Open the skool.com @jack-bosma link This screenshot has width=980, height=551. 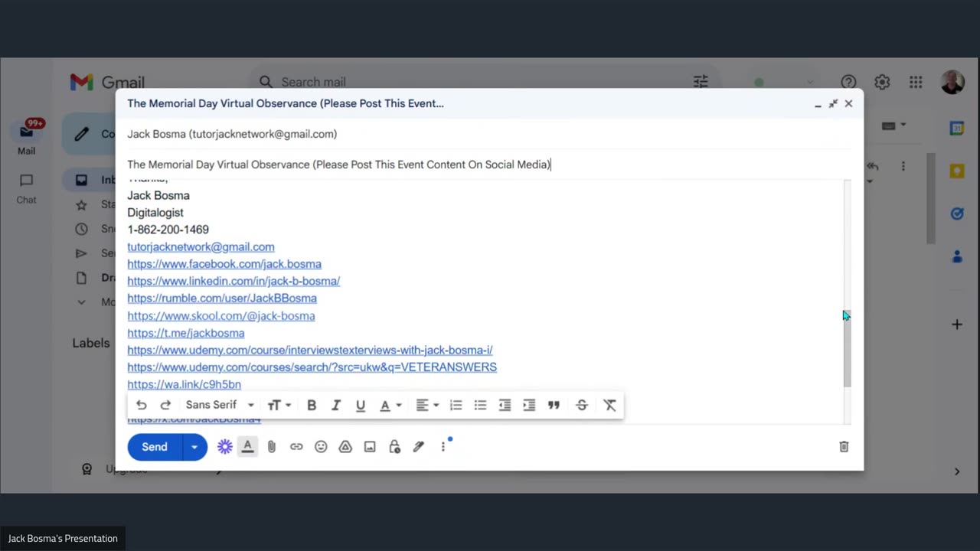click(x=221, y=316)
